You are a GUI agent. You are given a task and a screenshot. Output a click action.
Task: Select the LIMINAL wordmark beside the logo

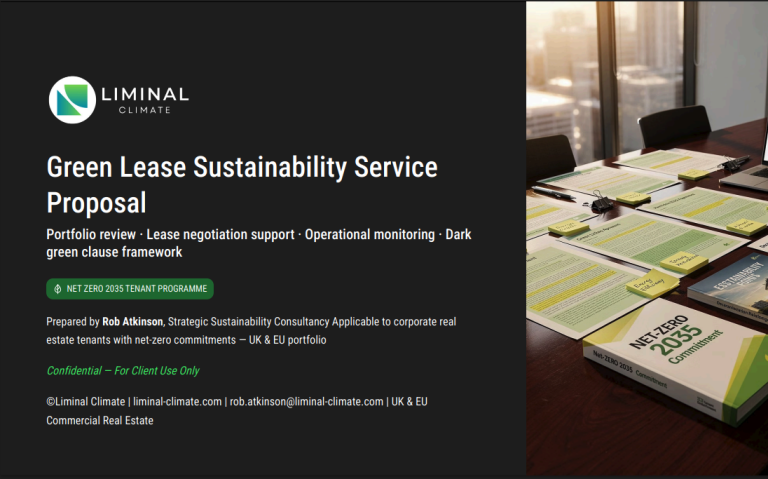pos(144,94)
